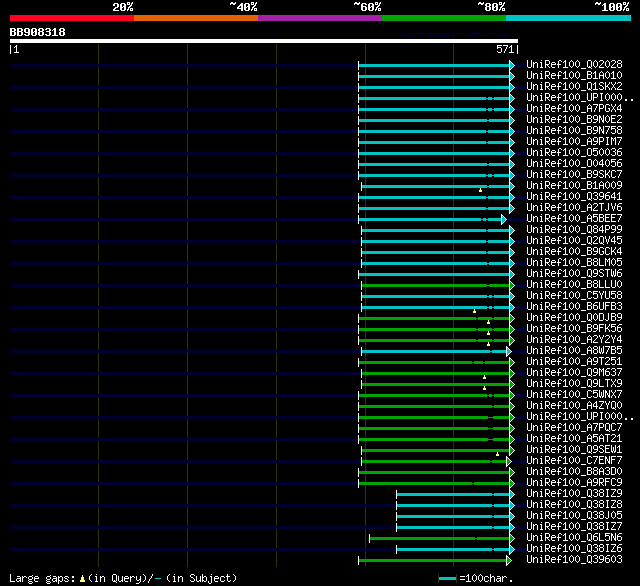Select the UniRef100_Q0DJB9 hit label

click(x=574, y=318)
